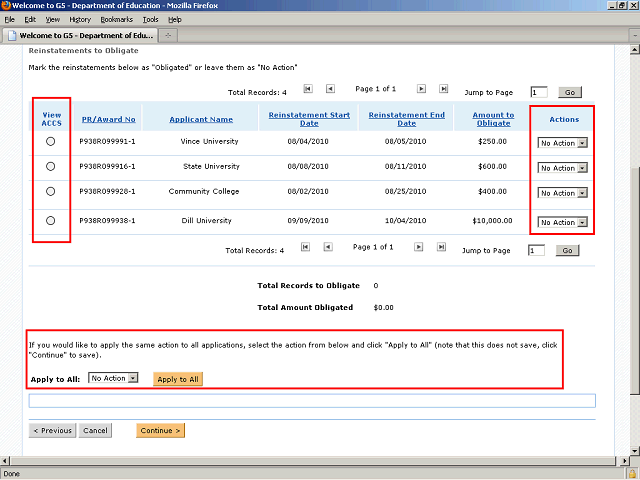Viewport: 640px width, 480px height.
Task: Open the History menu
Action: [x=80, y=19]
